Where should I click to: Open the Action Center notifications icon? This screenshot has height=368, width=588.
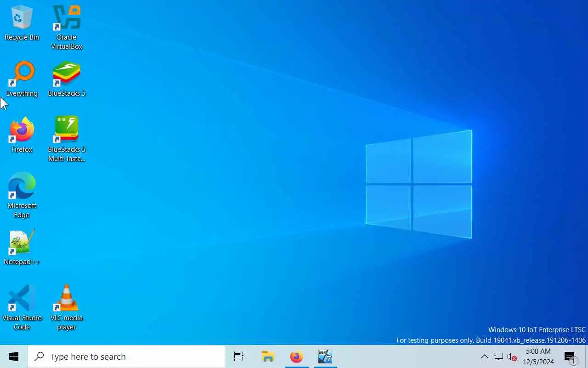[x=571, y=356]
